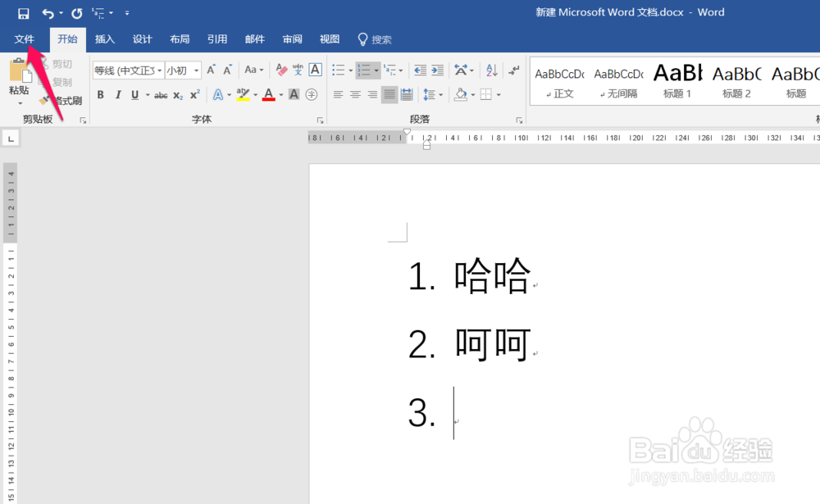The width and height of the screenshot is (820, 504).
Task: Toggle Subscript formatting
Action: (178, 95)
